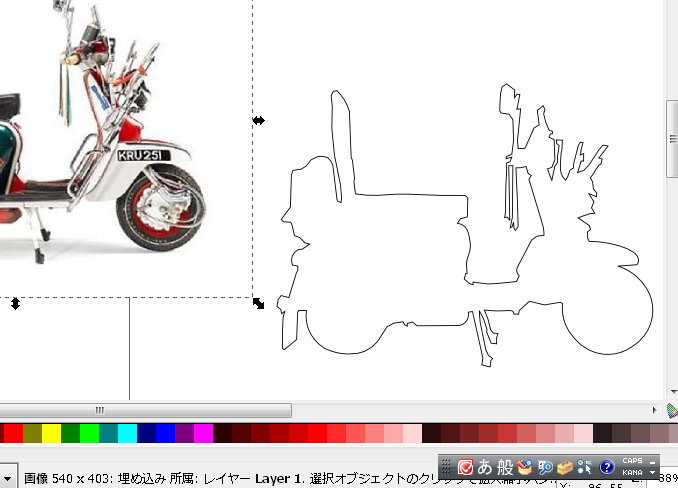Click the horizontal scrollbar right arrow
The image size is (678, 488).
click(654, 410)
